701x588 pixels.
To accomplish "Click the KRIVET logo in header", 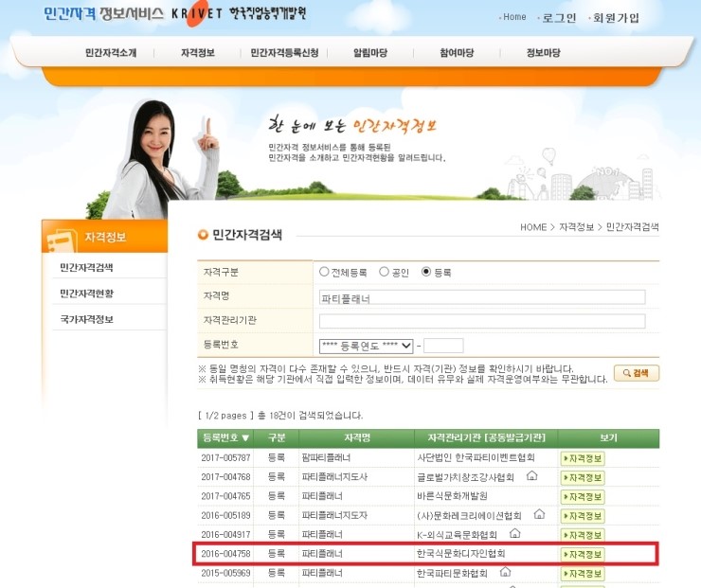I will click(197, 13).
